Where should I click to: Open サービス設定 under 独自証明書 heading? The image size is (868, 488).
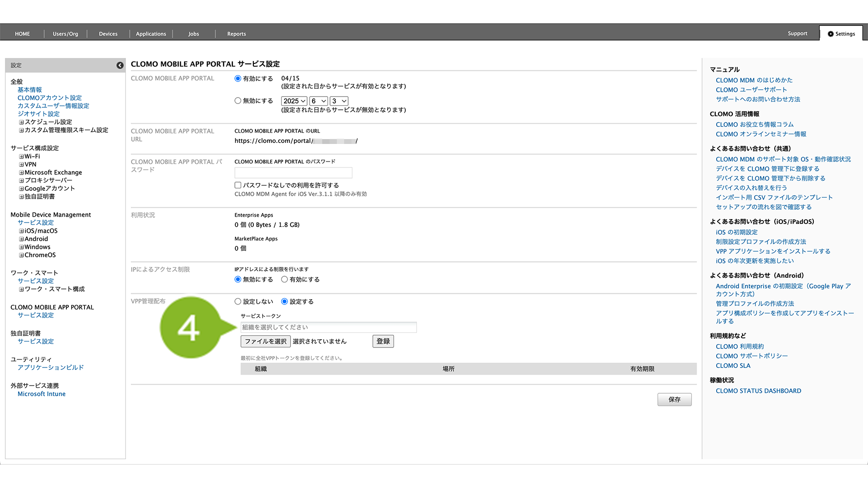(36, 342)
